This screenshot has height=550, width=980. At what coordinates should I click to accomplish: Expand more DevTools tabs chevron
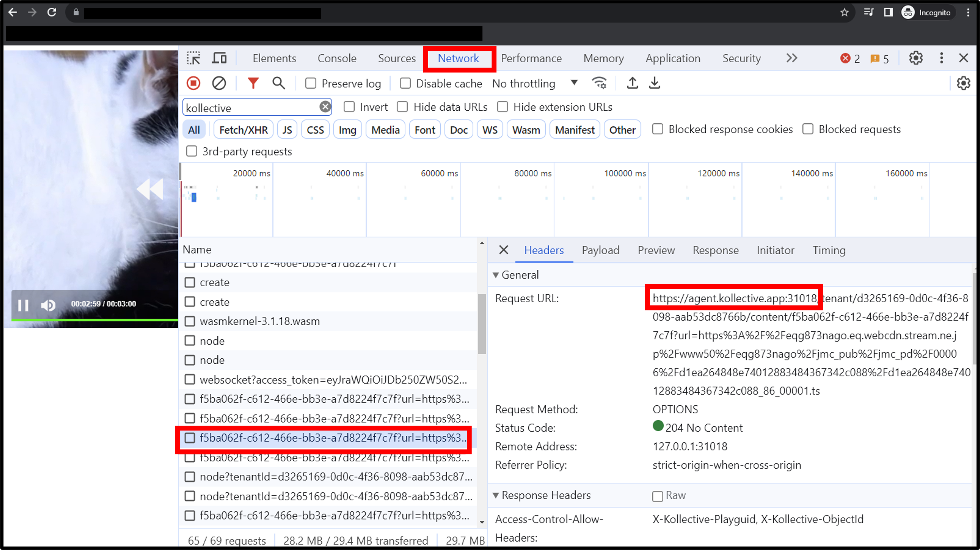(791, 58)
